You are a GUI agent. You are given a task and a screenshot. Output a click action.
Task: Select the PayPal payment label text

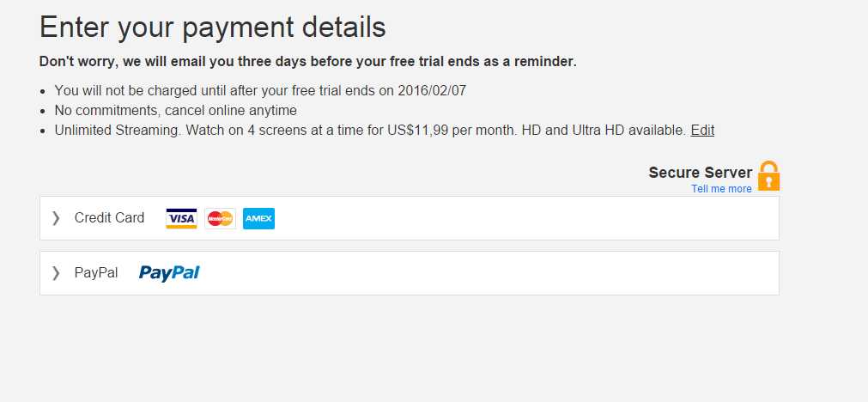click(96, 272)
